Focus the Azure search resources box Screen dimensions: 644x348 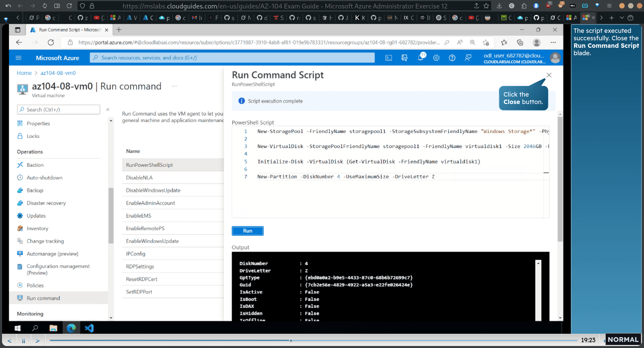click(232, 58)
